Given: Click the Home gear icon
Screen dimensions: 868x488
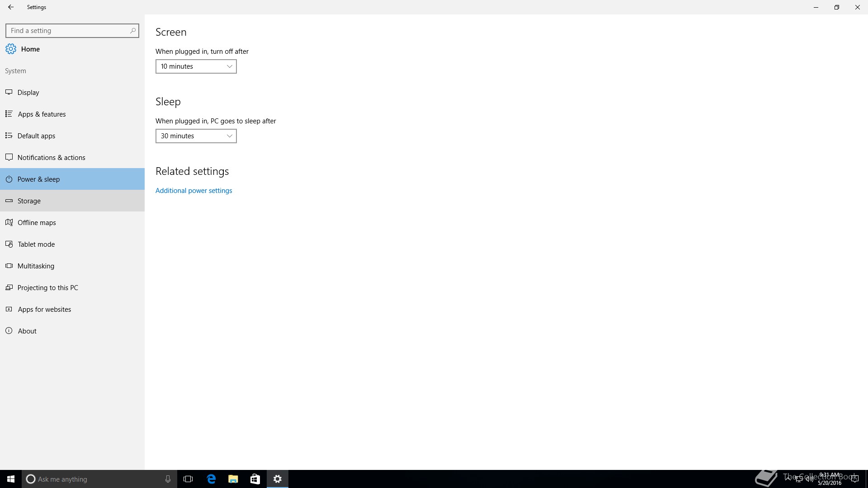Looking at the screenshot, I should [x=11, y=49].
